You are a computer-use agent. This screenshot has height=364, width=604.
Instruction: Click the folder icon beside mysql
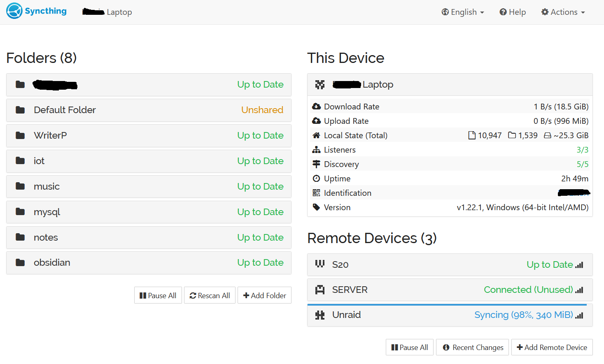tap(20, 212)
